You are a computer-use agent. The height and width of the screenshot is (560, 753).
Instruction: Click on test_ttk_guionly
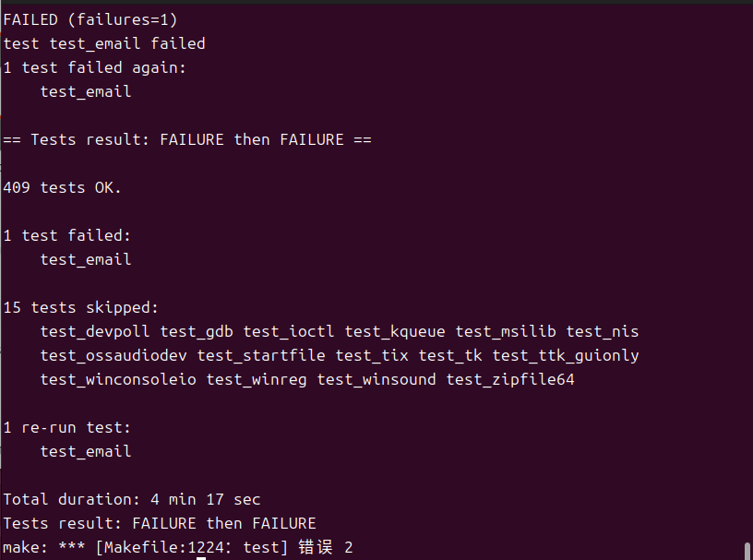coord(566,355)
